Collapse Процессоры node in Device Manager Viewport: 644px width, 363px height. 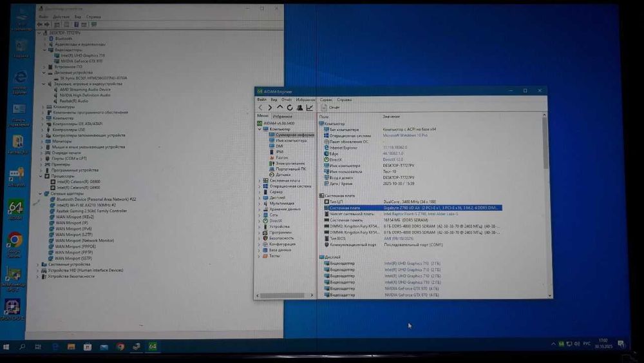[41, 176]
